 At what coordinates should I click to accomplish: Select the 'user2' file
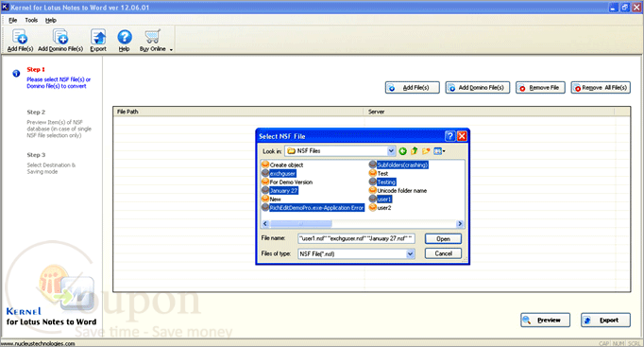click(384, 208)
